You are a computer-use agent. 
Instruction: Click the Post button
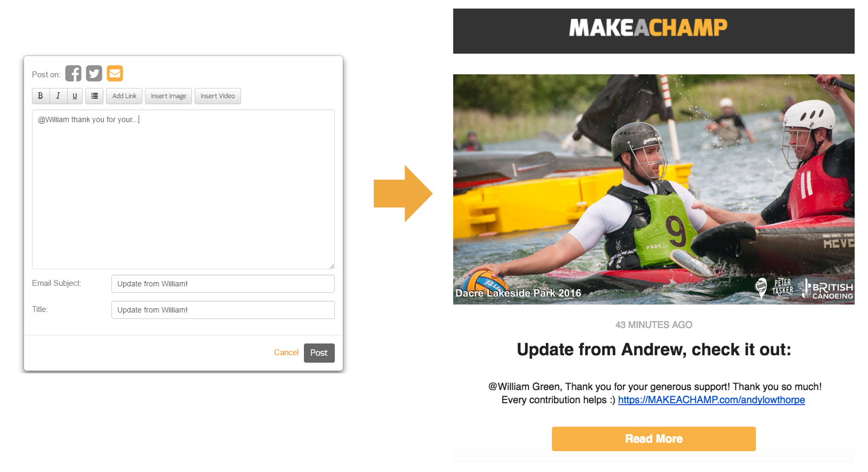tap(319, 353)
